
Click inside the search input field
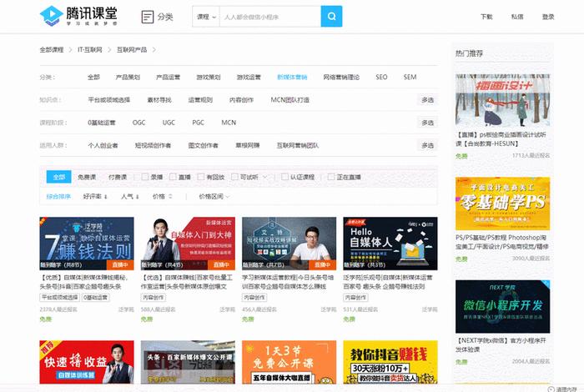coord(270,17)
